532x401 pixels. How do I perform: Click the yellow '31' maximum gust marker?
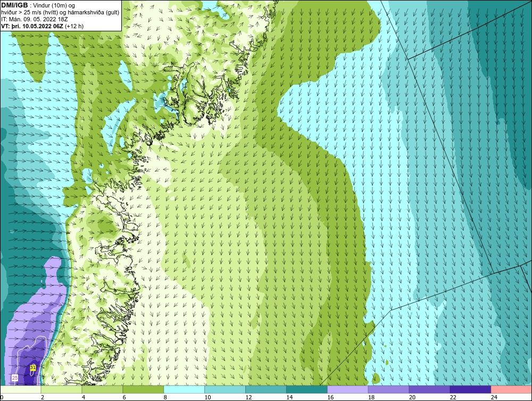click(33, 367)
